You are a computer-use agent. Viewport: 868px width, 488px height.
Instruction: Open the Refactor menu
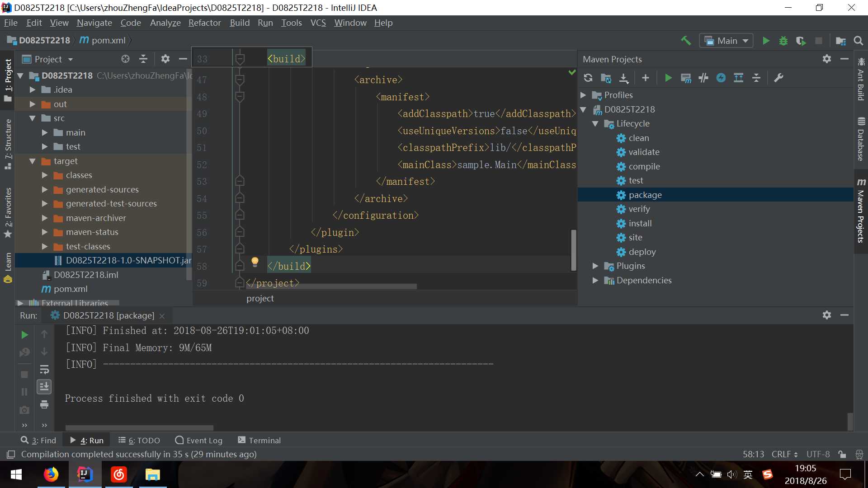(204, 23)
